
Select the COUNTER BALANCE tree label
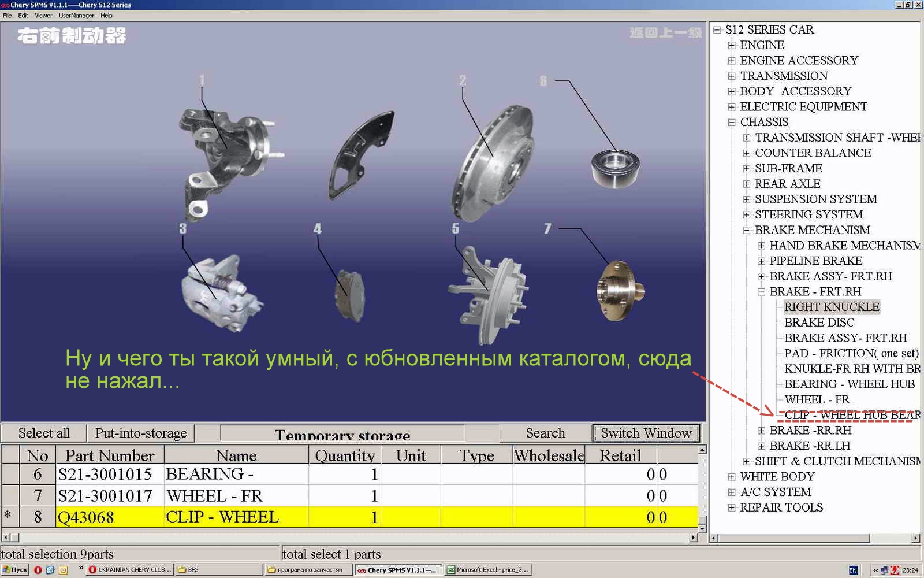(x=813, y=153)
